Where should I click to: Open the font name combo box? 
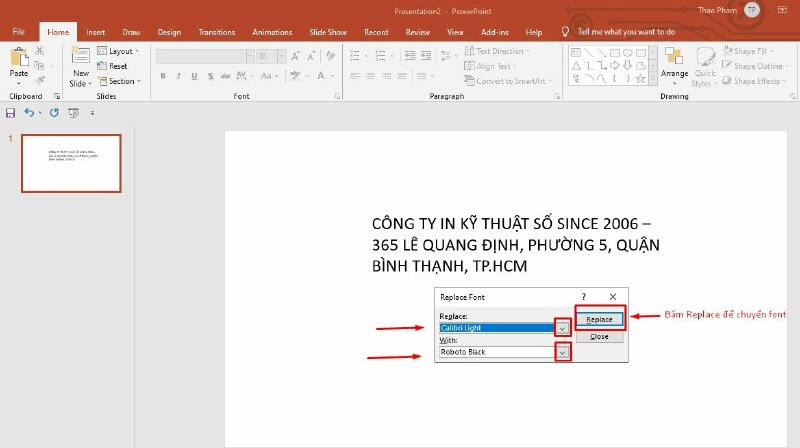(x=205, y=56)
